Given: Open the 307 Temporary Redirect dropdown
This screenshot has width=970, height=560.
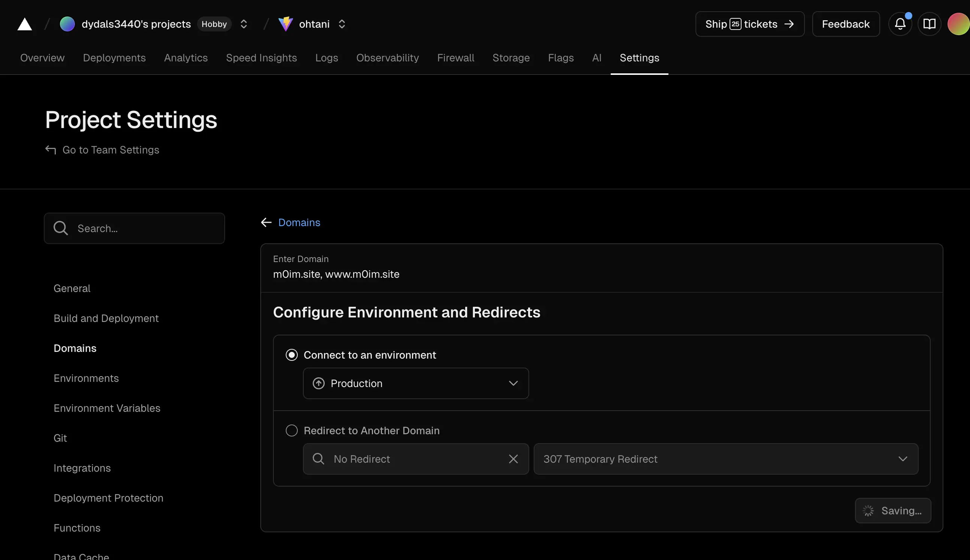Looking at the screenshot, I should (x=725, y=459).
